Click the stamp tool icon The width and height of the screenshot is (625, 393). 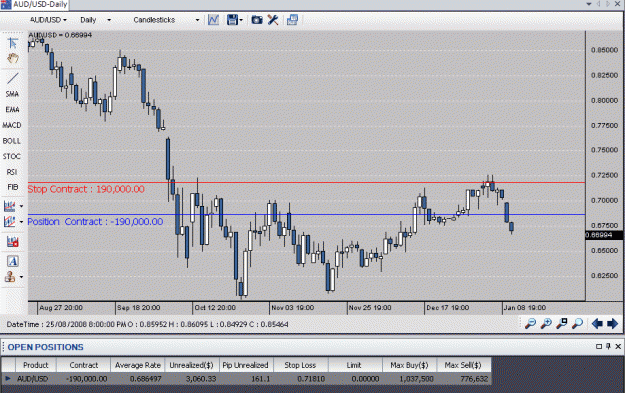tap(10, 276)
